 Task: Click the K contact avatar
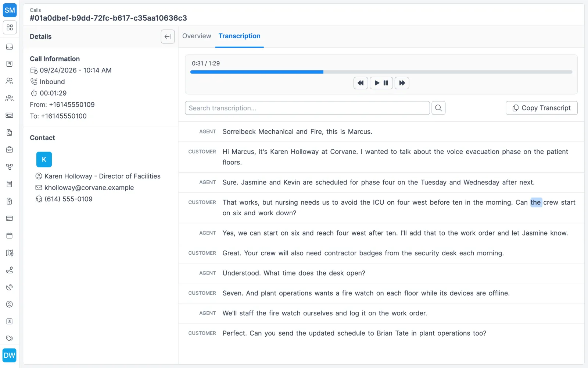44,159
